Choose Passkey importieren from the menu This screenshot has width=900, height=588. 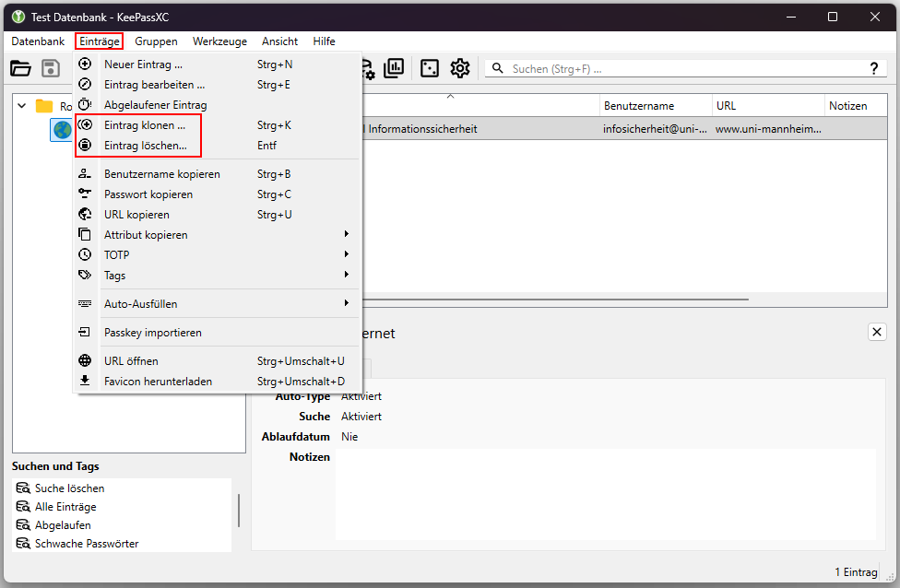coord(219,332)
